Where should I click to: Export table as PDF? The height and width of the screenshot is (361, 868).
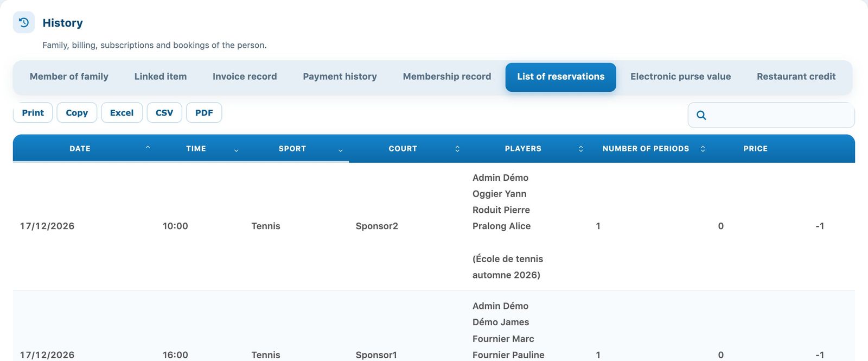pos(204,112)
